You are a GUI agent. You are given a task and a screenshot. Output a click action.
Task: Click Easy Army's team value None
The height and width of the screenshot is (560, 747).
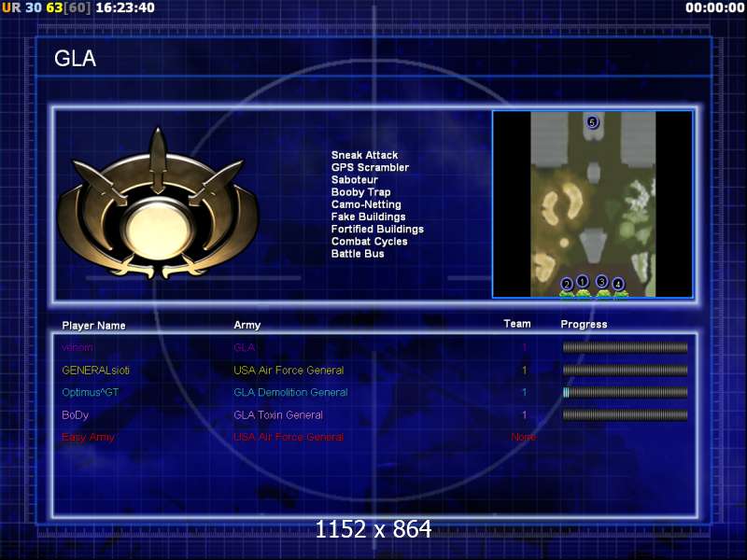pyautogui.click(x=524, y=437)
